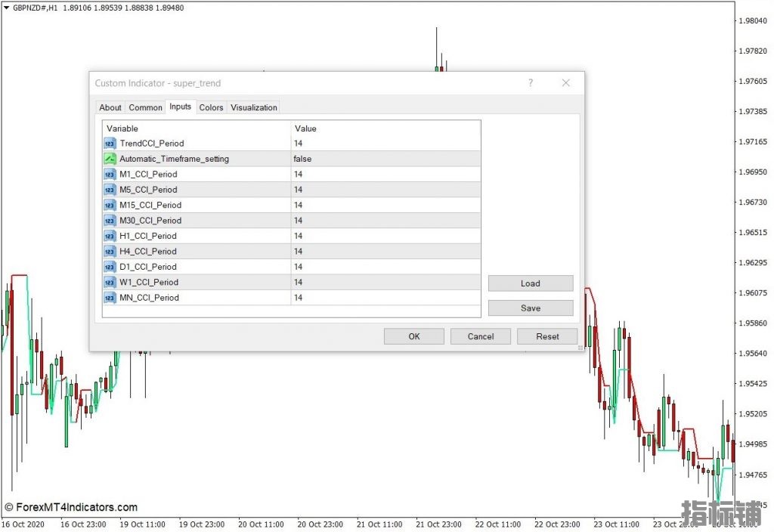This screenshot has width=774, height=532.
Task: Click the value 14 for M30_CCI_Period
Action: click(298, 221)
